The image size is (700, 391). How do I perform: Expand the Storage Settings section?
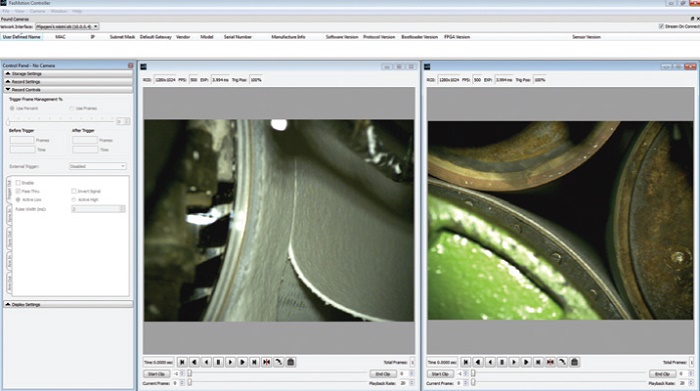click(x=68, y=74)
